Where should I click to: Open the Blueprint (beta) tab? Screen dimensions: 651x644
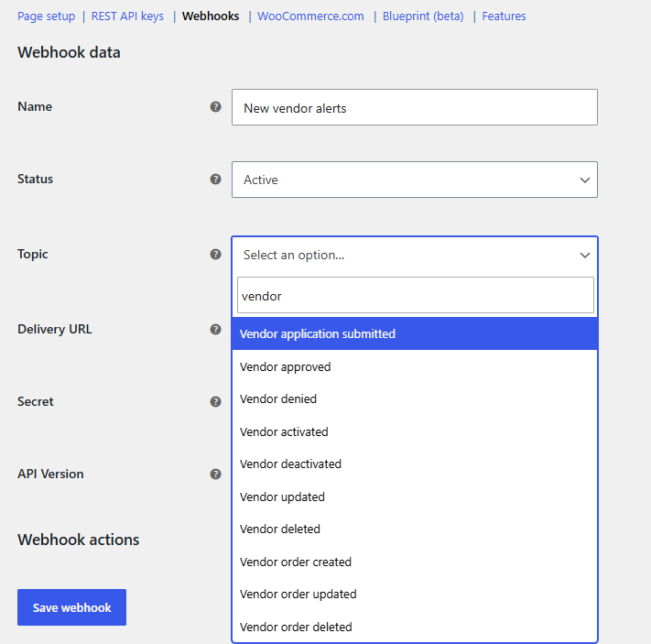[423, 16]
